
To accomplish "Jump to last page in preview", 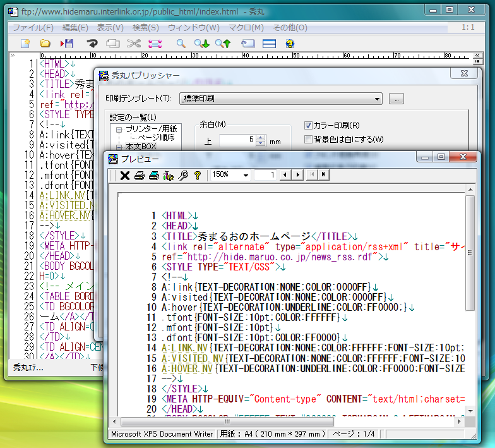I will point(323,174).
